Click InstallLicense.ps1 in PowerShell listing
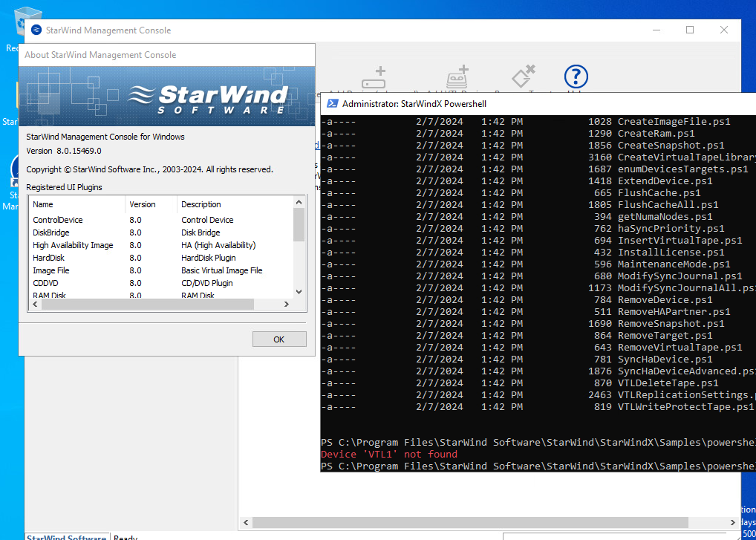Screen dimensions: 756x540 click(x=671, y=252)
